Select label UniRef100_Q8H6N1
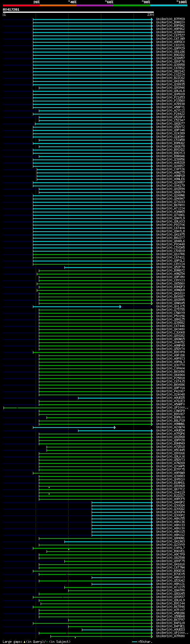190x644 pixels. point(170,538)
